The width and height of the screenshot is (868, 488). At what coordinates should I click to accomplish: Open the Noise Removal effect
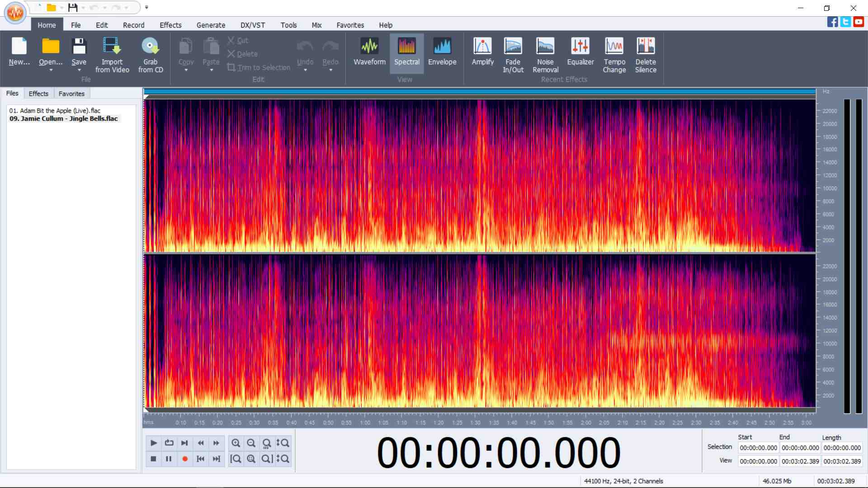click(x=545, y=55)
